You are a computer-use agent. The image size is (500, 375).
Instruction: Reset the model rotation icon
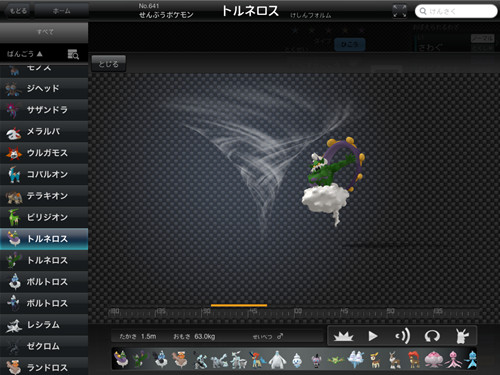pyautogui.click(x=432, y=336)
